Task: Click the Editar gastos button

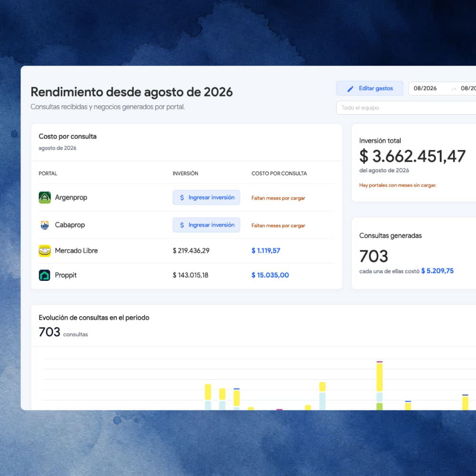Action: [369, 89]
